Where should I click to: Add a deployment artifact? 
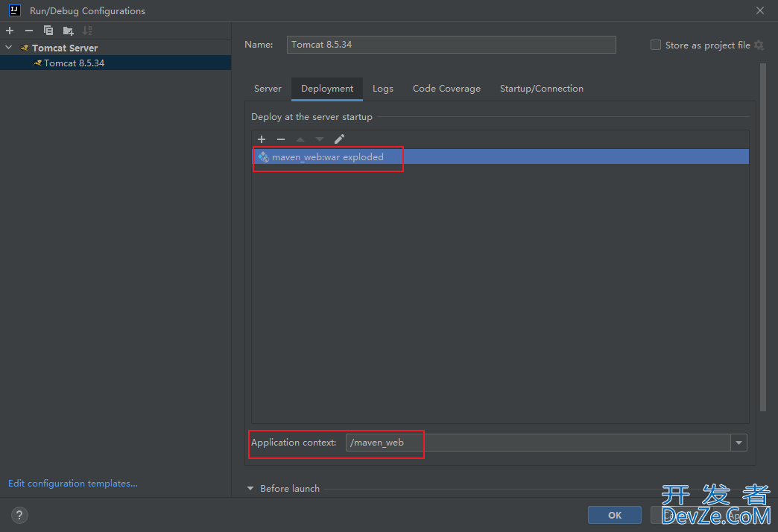click(x=262, y=139)
